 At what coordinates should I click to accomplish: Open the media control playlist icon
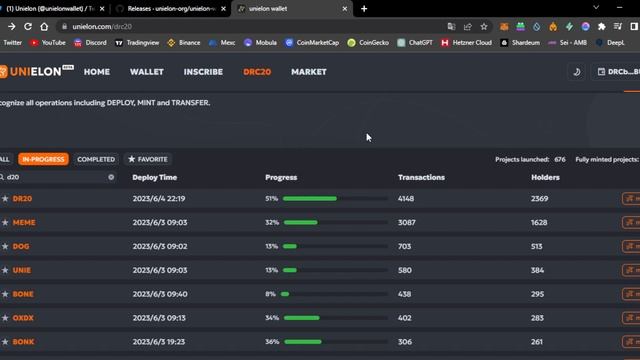click(618, 27)
